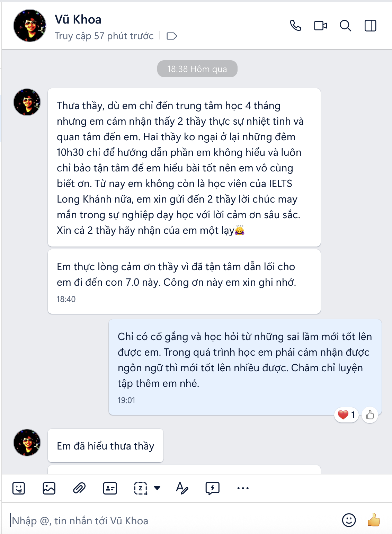Click the label tag icon under contact name
This screenshot has width=392, height=534.
(x=172, y=36)
